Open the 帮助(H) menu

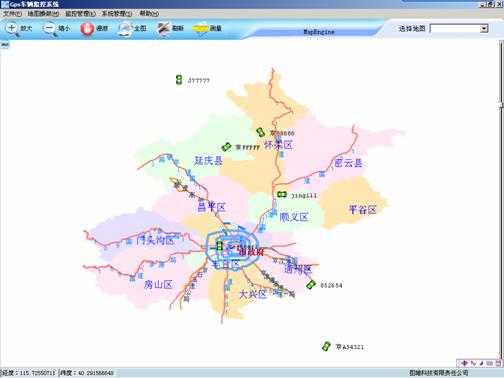149,14
